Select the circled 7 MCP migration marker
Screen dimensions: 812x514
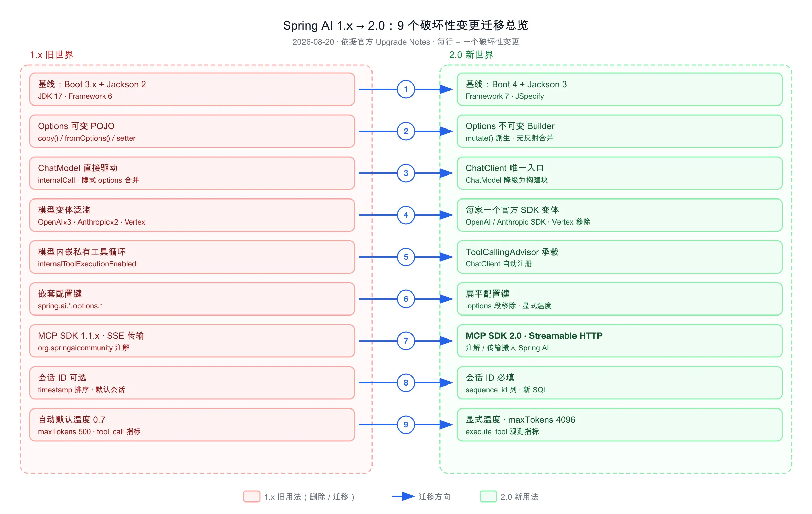click(x=406, y=341)
